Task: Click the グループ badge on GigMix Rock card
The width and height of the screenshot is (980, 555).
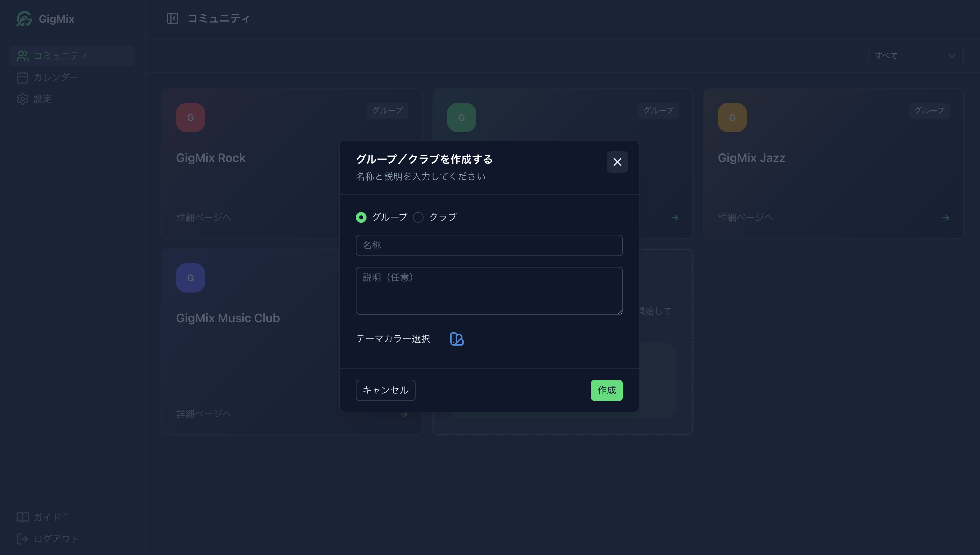Action: pyautogui.click(x=388, y=111)
